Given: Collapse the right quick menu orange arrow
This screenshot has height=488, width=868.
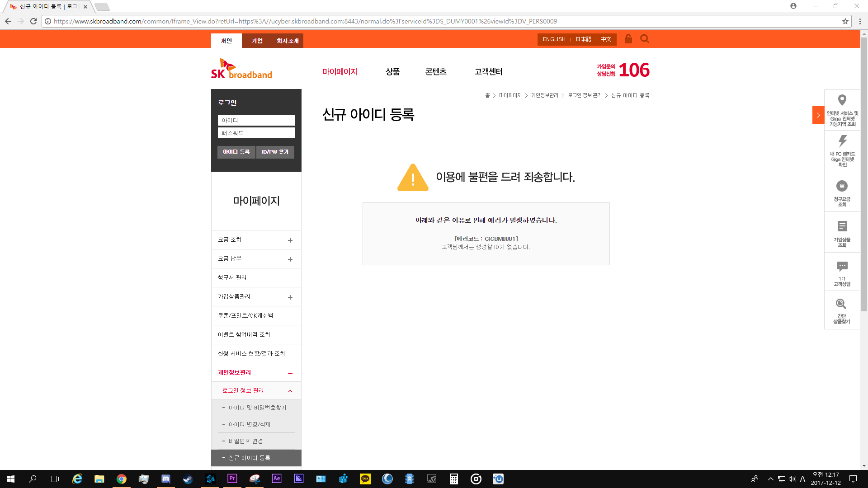Looking at the screenshot, I should [818, 115].
